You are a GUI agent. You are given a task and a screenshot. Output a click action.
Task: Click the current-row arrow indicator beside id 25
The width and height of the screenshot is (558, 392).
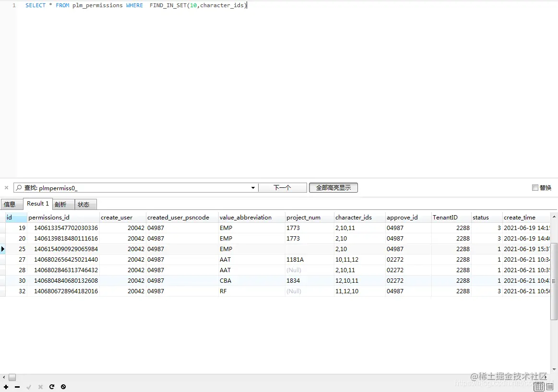point(3,249)
